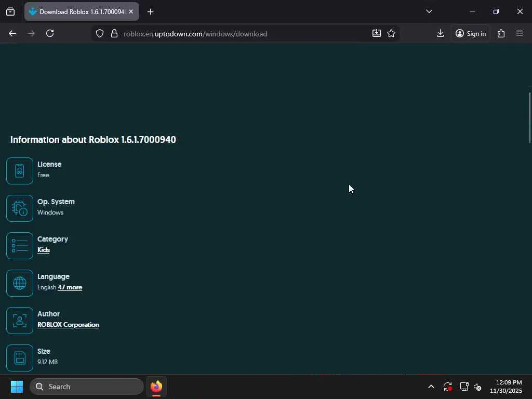
Task: Click the heading Information about Roblox 1.6.1.7000940
Action: coord(93,140)
